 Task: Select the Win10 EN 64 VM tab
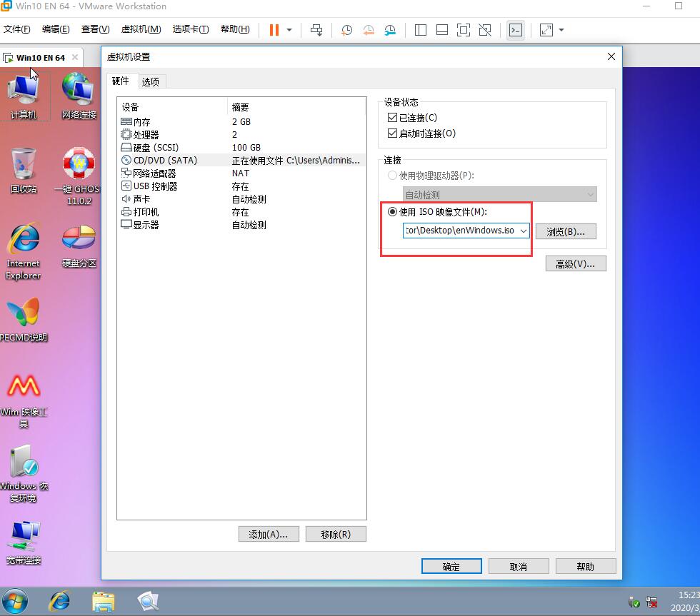click(x=40, y=58)
